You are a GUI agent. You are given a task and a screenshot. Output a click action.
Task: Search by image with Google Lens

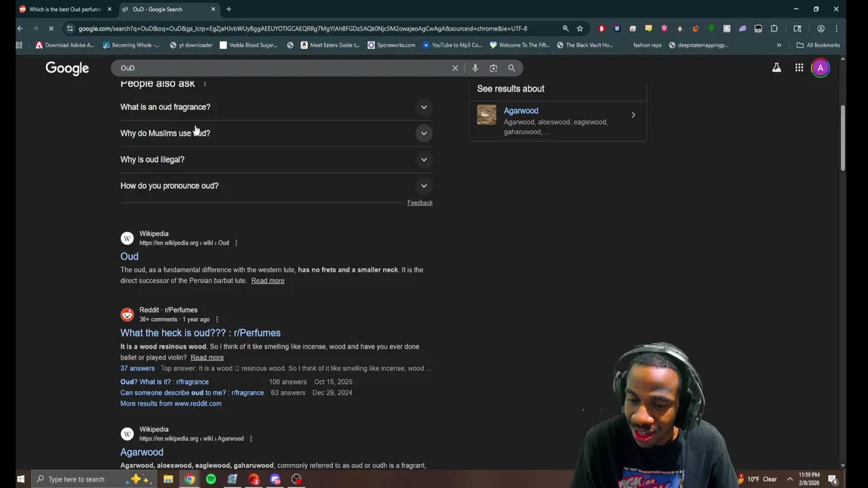[x=493, y=68]
